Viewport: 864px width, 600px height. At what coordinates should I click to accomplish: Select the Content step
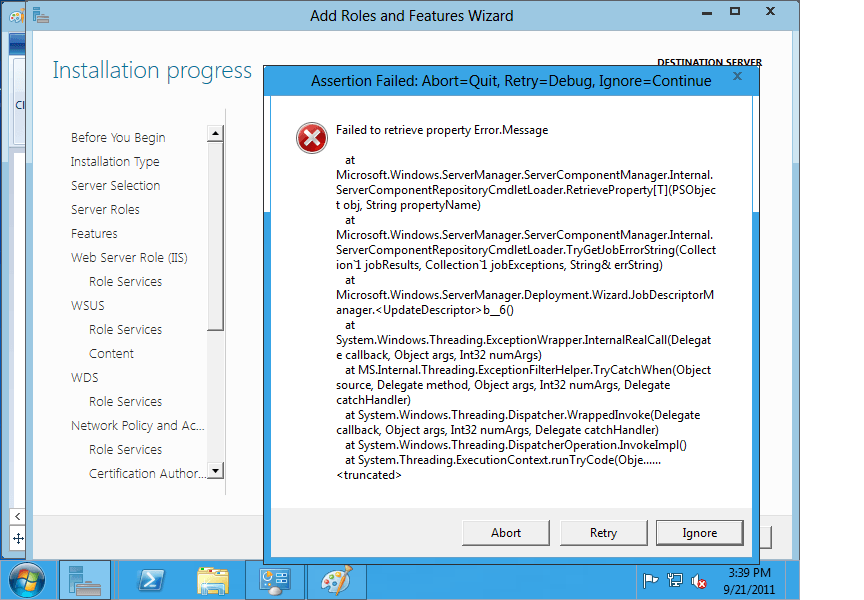[111, 353]
